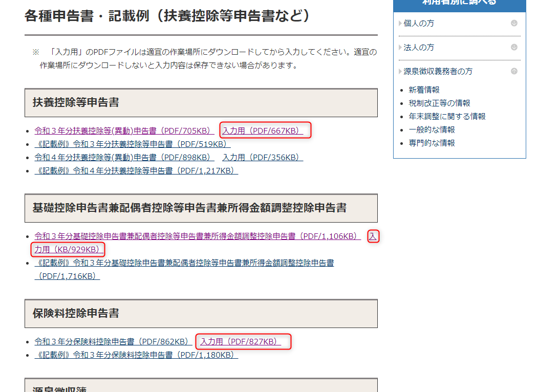Click the circular up-arrow icon beside 源泉徴収義務者の方
The width and height of the screenshot is (538, 392).
tap(513, 71)
